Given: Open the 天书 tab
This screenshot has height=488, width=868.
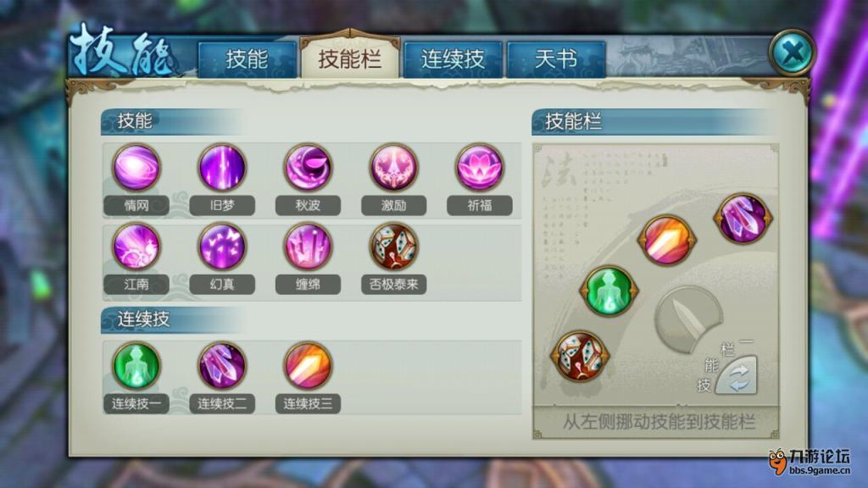Looking at the screenshot, I should click(556, 58).
